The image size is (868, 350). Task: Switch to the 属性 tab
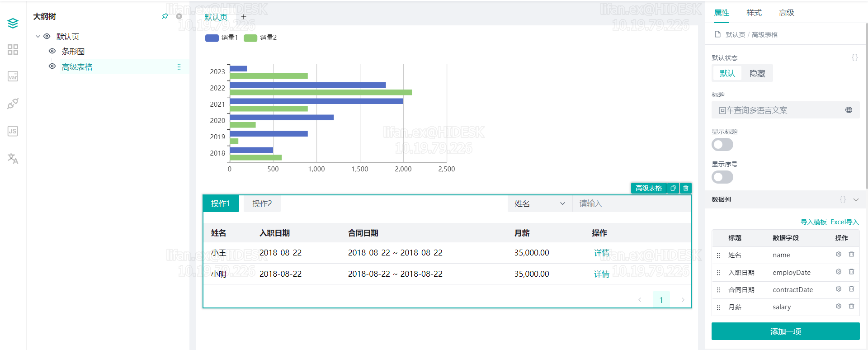722,13
